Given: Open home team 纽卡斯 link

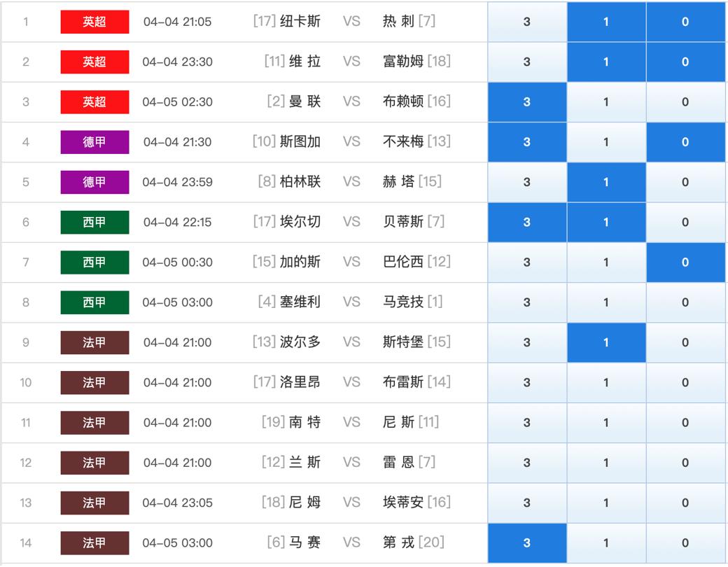Looking at the screenshot, I should [x=300, y=22].
